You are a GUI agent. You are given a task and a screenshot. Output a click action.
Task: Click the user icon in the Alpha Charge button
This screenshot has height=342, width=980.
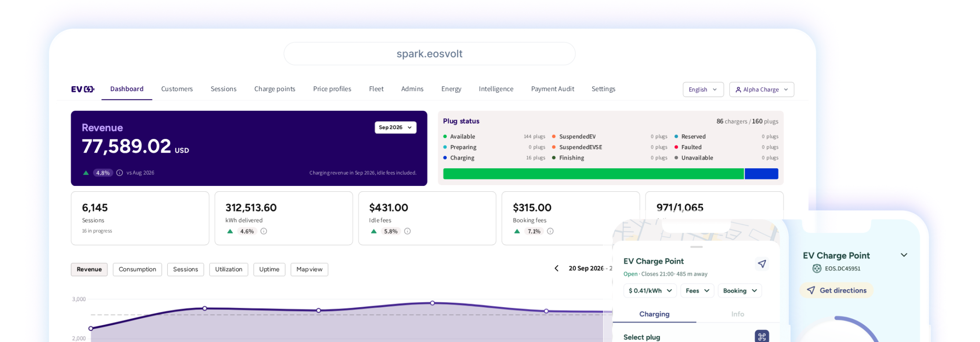pos(738,90)
